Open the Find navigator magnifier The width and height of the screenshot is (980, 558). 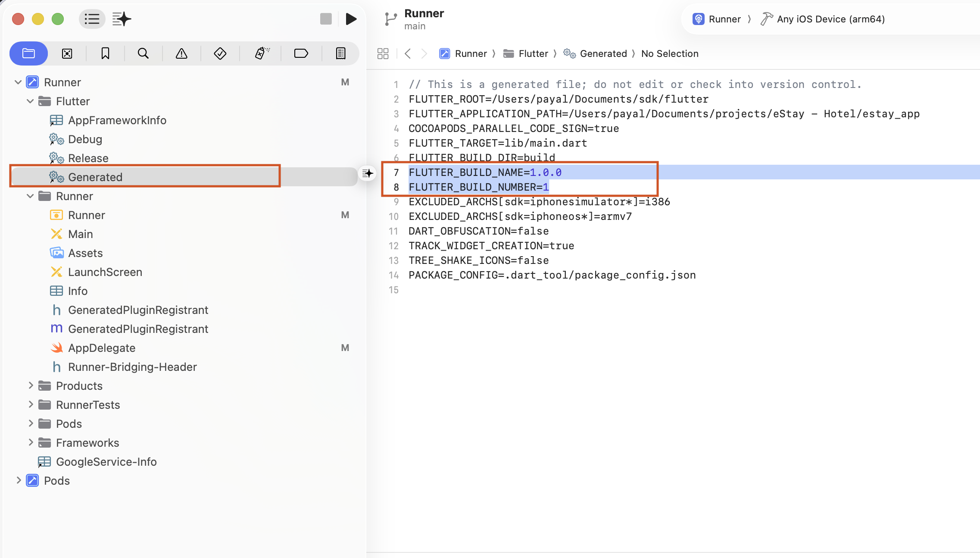click(143, 53)
